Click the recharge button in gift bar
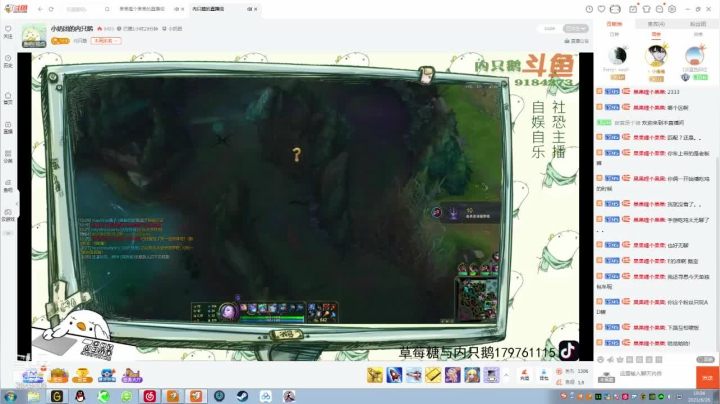The image size is (720, 404). (x=524, y=375)
